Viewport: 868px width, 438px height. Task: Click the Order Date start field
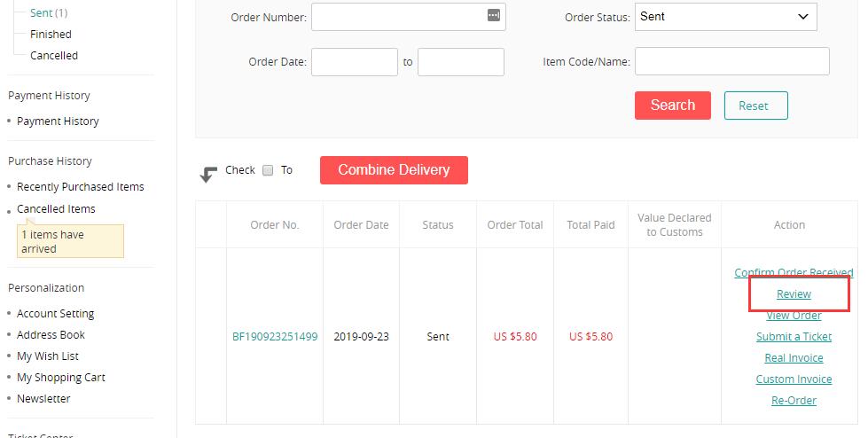click(x=355, y=61)
